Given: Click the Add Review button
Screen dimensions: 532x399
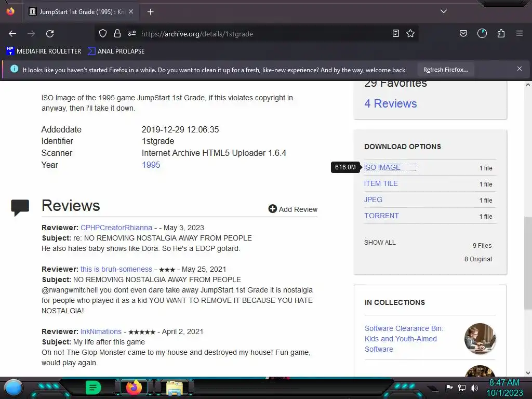Looking at the screenshot, I should pyautogui.click(x=293, y=209).
